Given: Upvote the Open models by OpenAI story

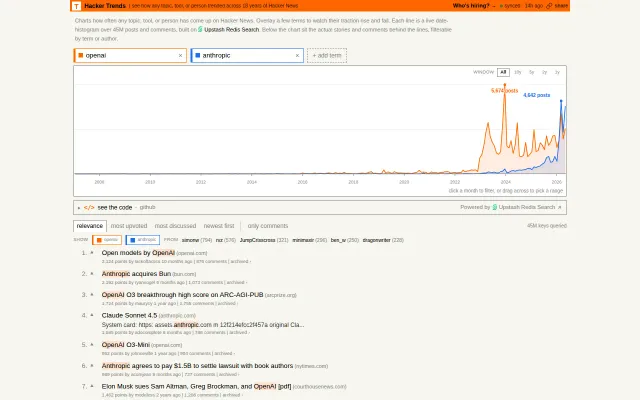Looking at the screenshot, I should tap(92, 253).
